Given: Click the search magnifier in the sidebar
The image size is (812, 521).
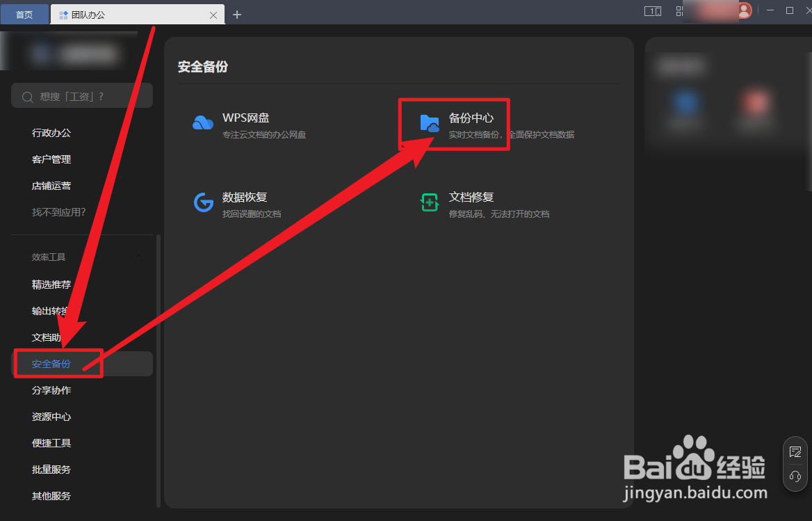Looking at the screenshot, I should click(27, 95).
